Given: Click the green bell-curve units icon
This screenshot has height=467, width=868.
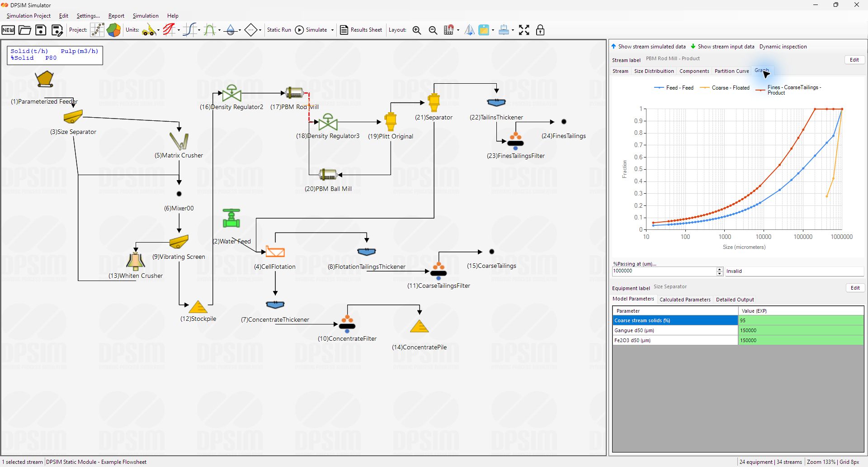Looking at the screenshot, I should tap(210, 30).
